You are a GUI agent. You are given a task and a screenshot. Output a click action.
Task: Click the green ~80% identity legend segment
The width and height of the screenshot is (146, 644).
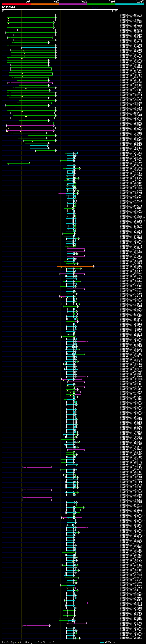[x=101, y=4]
